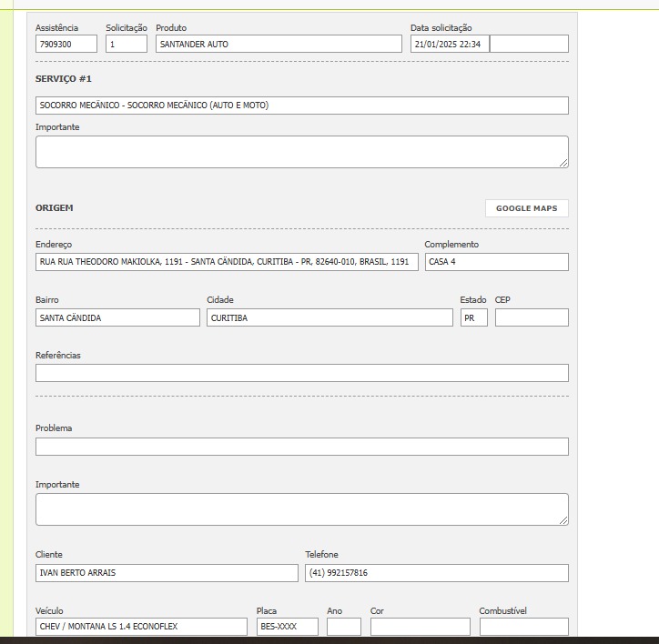Click the Importante textarea below Problema

[302, 509]
